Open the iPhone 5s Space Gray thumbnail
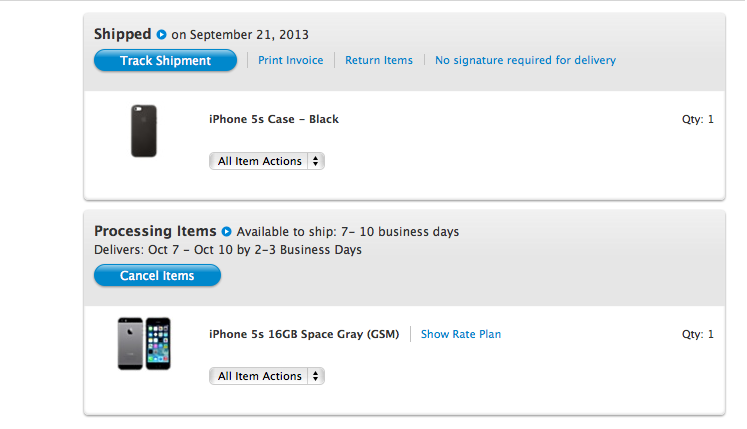747x429 pixels. pos(144,344)
